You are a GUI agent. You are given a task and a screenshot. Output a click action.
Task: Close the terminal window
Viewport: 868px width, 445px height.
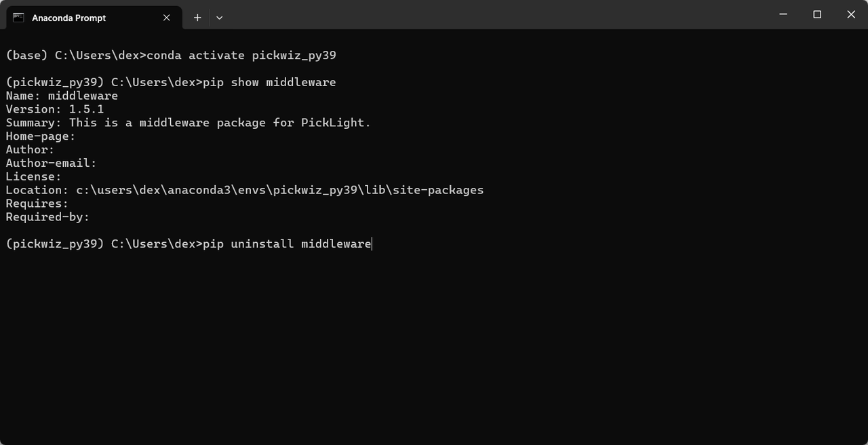pos(851,14)
